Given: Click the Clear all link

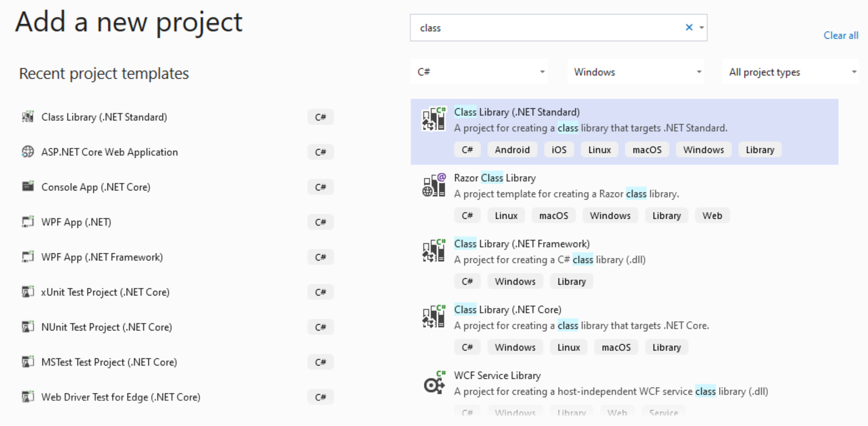Looking at the screenshot, I should pyautogui.click(x=841, y=35).
